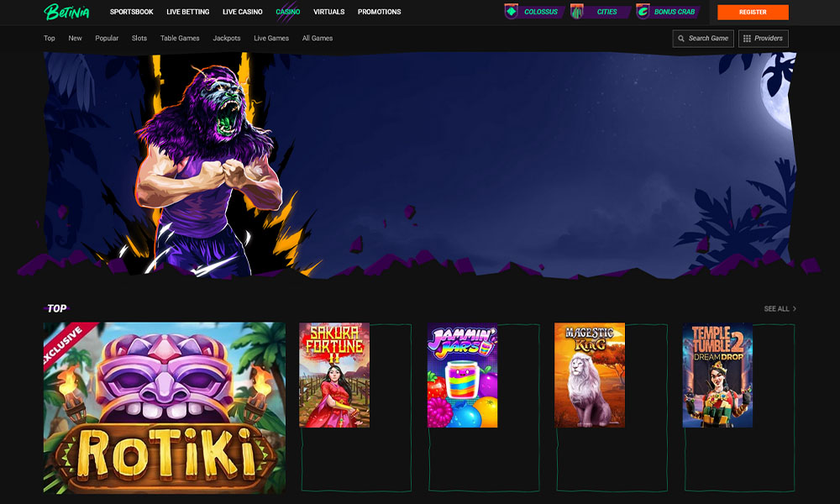This screenshot has width=840, height=504.
Task: Open the Majestic King game
Action: (590, 375)
